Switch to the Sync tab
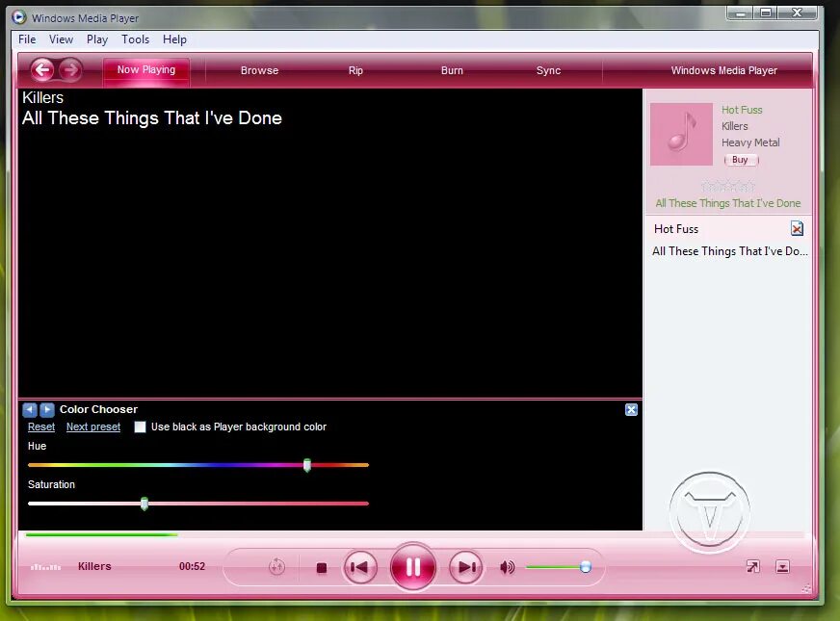Viewport: 840px width, 621px height. click(548, 70)
